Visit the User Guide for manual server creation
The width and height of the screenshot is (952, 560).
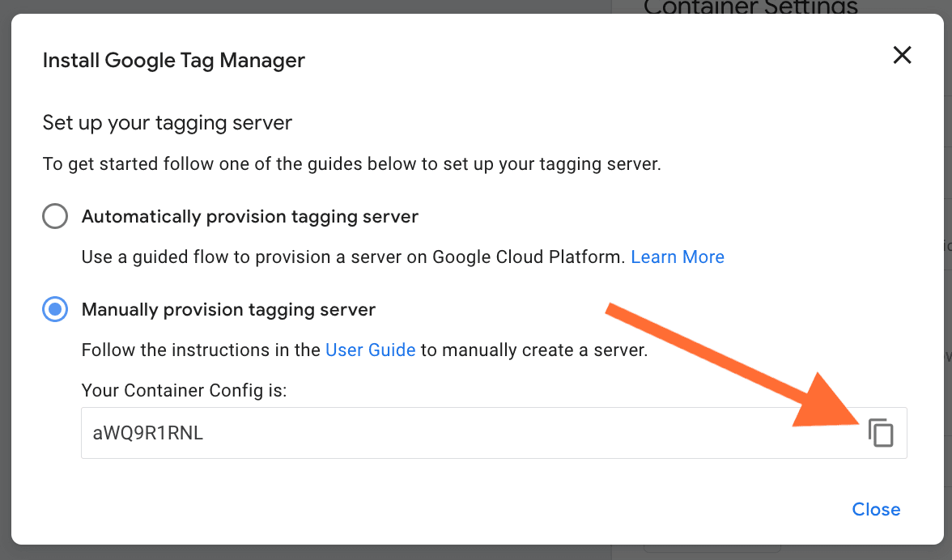[x=370, y=350]
